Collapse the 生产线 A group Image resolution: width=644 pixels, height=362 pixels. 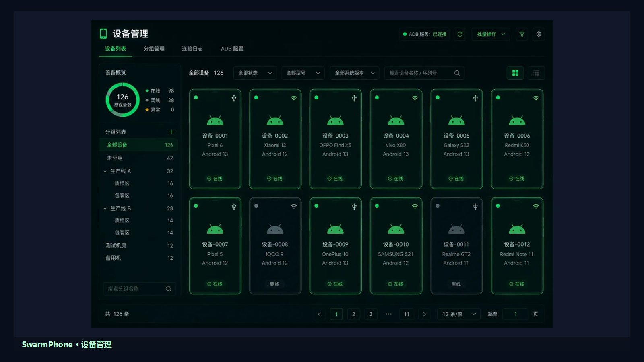point(105,171)
